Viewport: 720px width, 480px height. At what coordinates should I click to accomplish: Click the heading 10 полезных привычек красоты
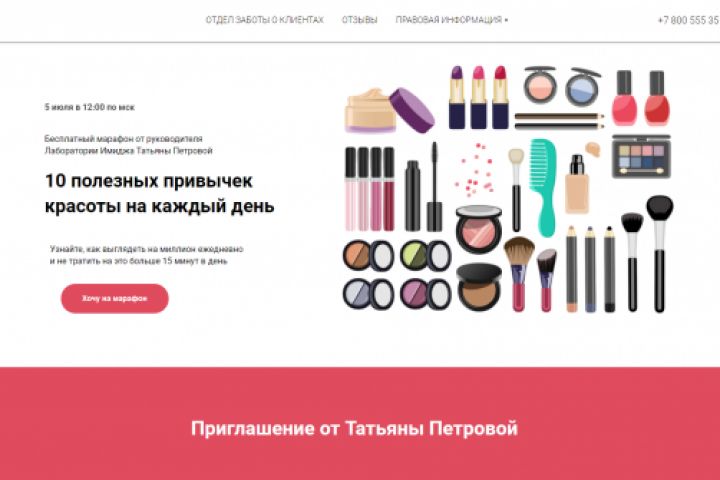159,193
